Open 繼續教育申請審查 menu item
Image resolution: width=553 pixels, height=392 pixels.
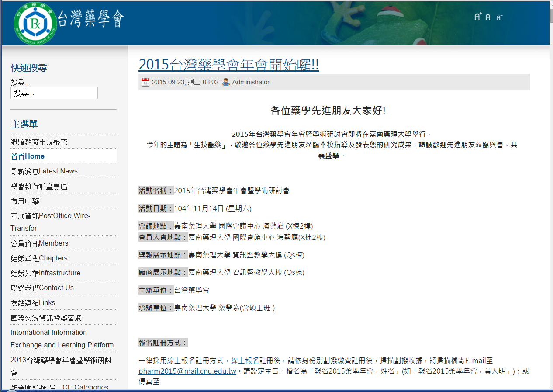click(39, 142)
